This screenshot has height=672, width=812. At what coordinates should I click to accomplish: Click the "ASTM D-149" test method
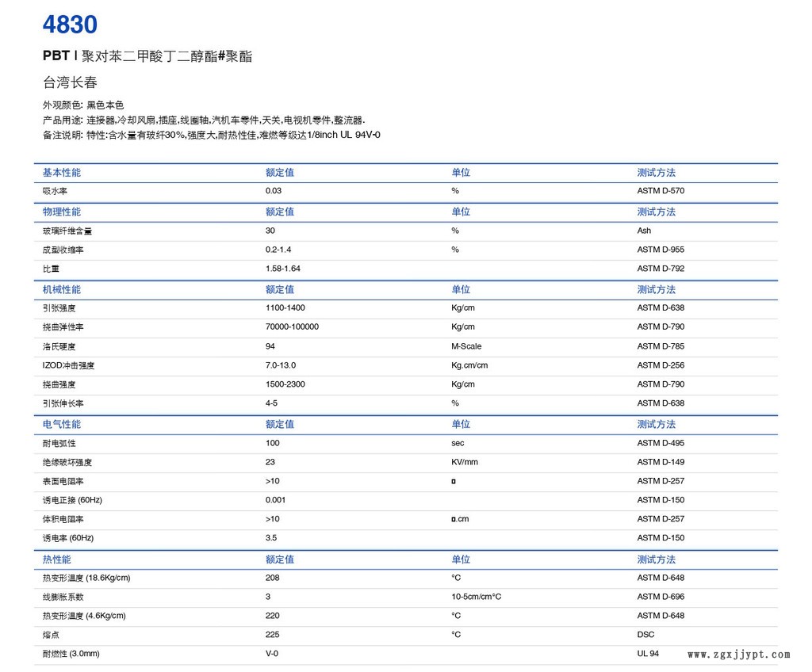(x=661, y=462)
